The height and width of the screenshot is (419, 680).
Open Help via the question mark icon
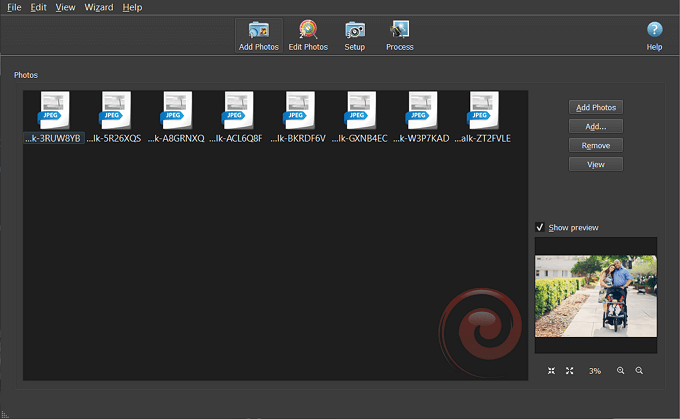point(654,36)
